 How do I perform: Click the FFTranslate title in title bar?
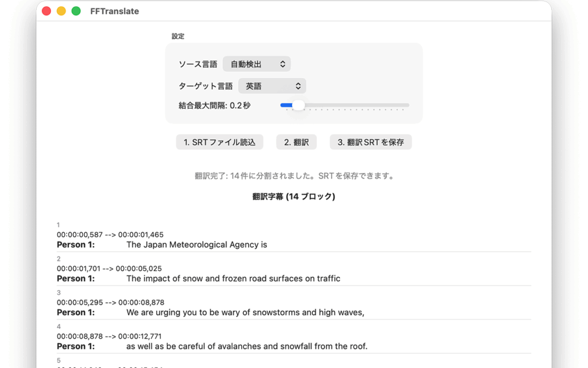click(x=114, y=11)
